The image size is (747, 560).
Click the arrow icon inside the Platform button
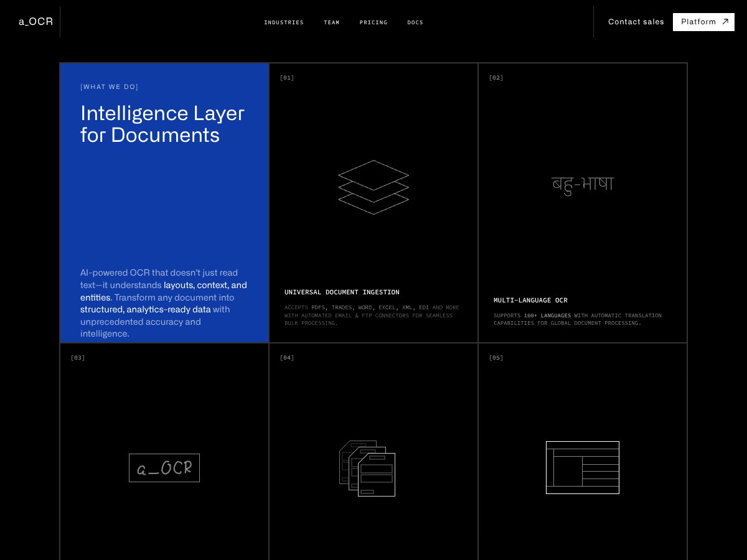coord(724,21)
